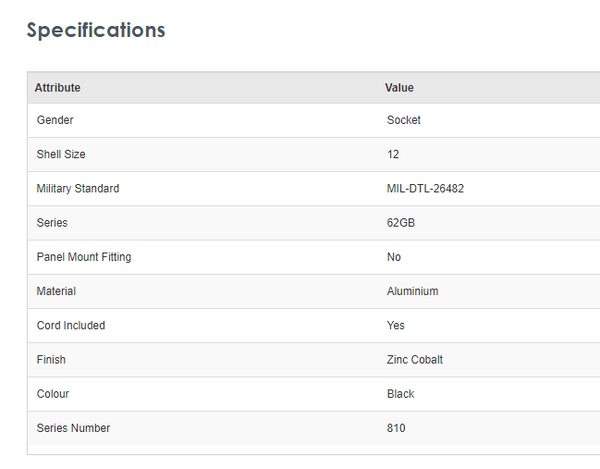
Task: Click the Socket gender value
Action: pos(404,120)
